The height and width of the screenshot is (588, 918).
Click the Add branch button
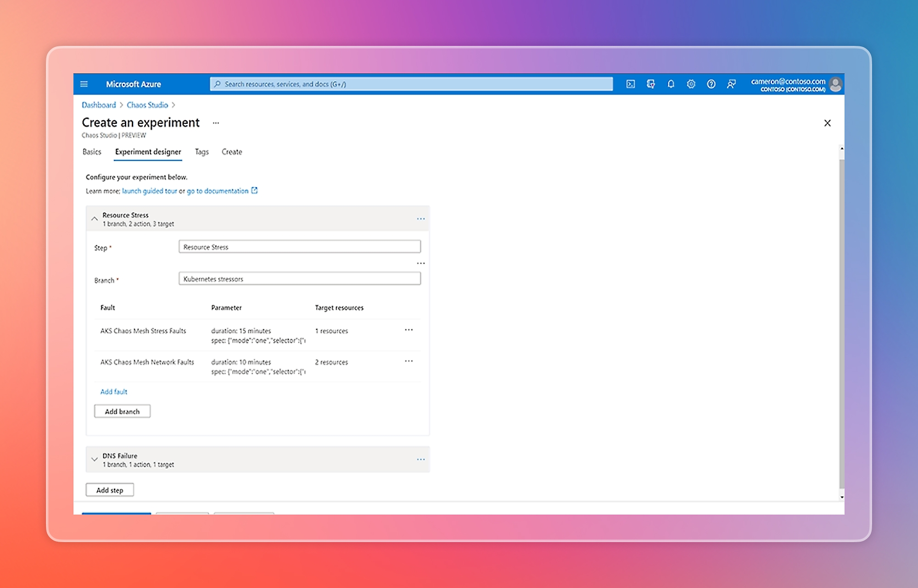[x=122, y=411]
